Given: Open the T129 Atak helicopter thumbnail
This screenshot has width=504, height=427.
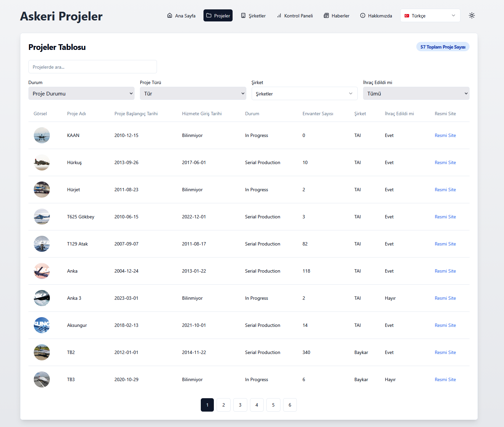Looking at the screenshot, I should coord(42,244).
